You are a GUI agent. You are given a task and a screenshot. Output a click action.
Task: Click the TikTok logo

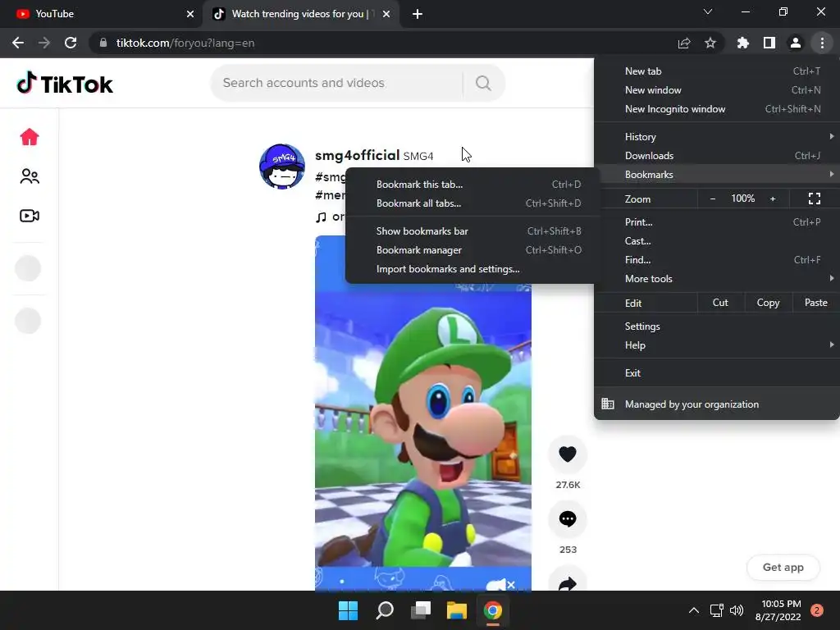pyautogui.click(x=65, y=84)
